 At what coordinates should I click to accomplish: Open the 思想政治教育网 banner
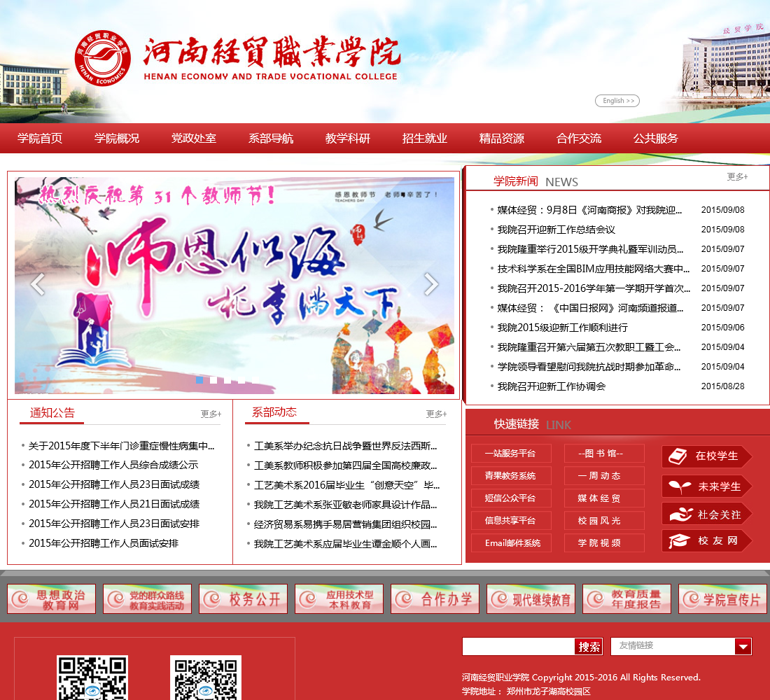tap(52, 598)
